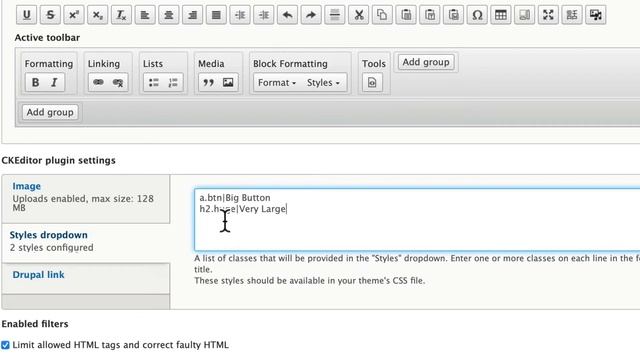Select the Justify button
The width and height of the screenshot is (640, 360).
(x=216, y=15)
